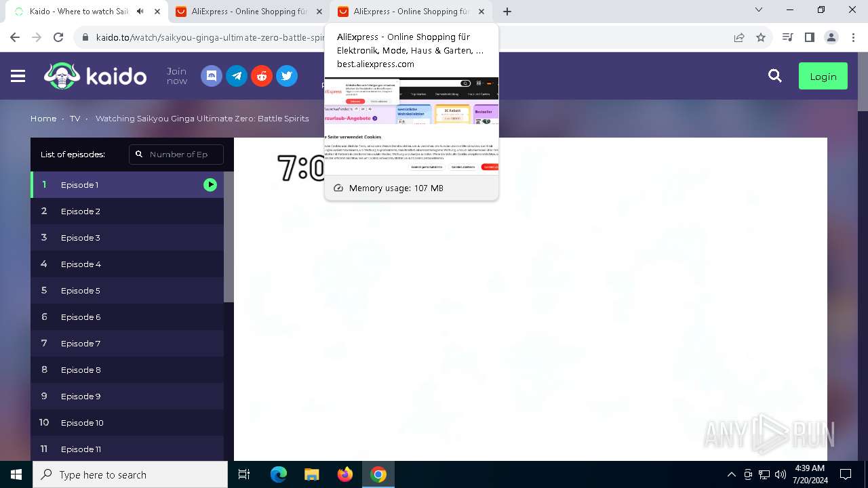Select Episode 7 in the list
The height and width of the screenshot is (488, 868).
pos(127,343)
